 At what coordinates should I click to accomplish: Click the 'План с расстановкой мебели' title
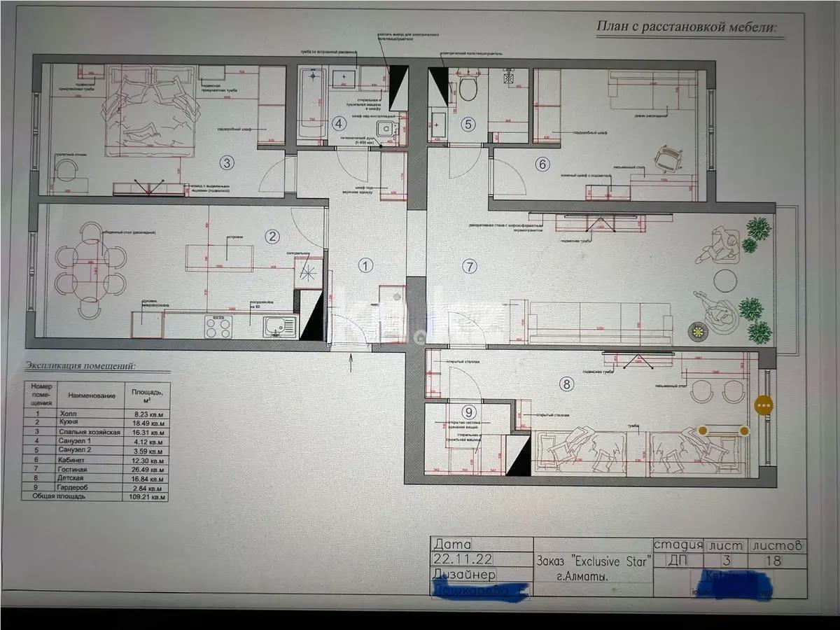click(686, 27)
